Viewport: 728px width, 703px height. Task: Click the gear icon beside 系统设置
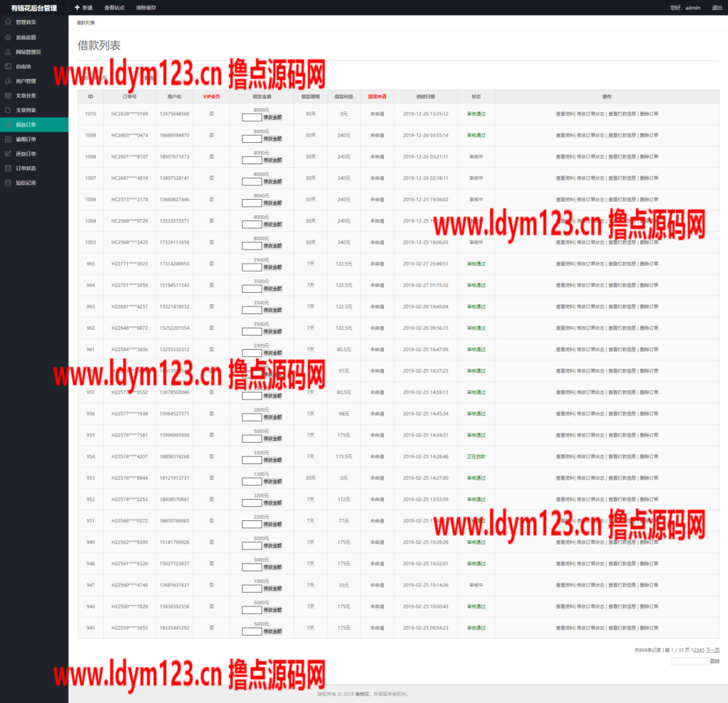[8, 37]
